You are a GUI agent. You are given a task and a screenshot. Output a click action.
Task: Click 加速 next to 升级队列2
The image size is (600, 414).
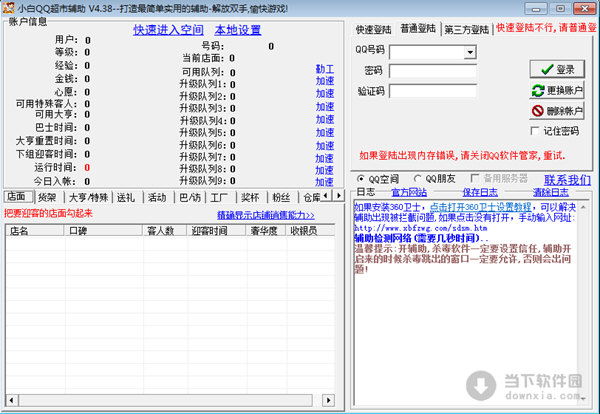tap(325, 94)
